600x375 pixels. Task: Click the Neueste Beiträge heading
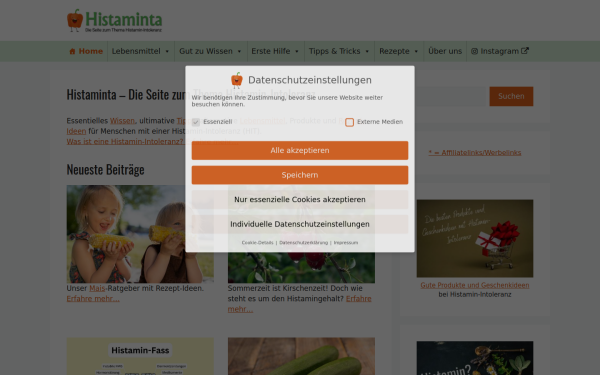coord(106,170)
